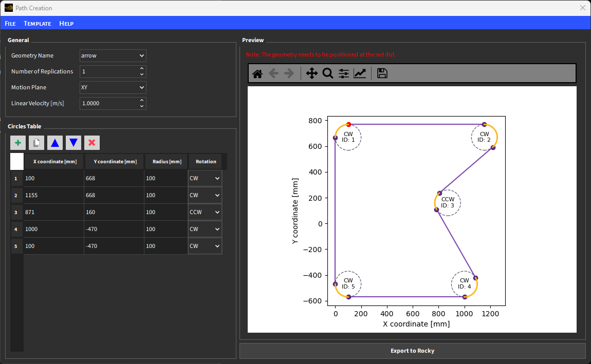Reset the plot view with Home icon
Image resolution: width=591 pixels, height=364 pixels.
[x=257, y=73]
